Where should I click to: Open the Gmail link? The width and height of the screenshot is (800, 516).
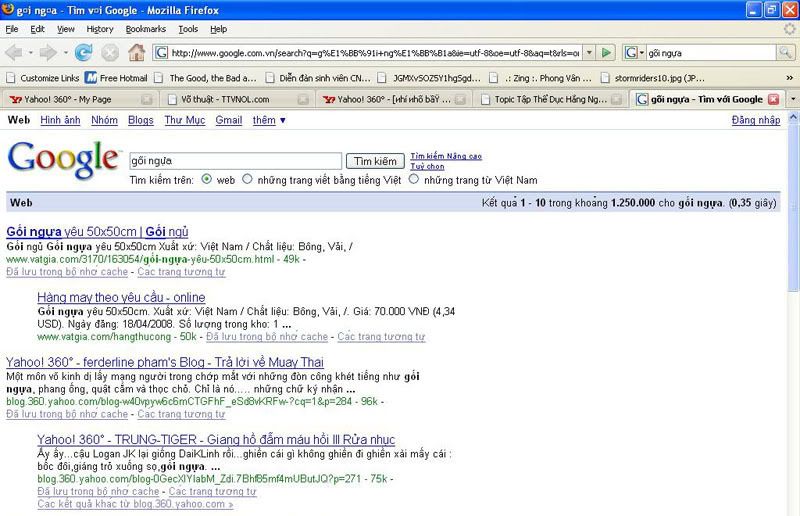point(229,120)
